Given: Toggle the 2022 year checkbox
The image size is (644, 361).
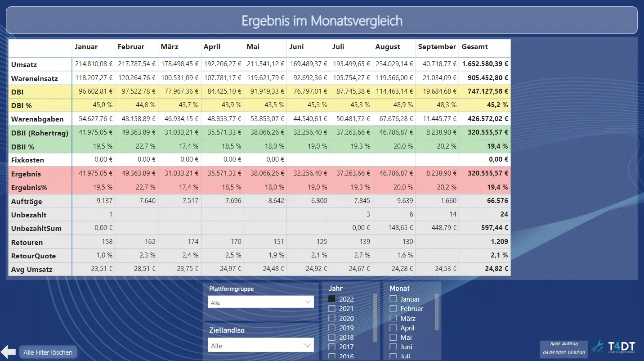Looking at the screenshot, I should [x=332, y=299].
